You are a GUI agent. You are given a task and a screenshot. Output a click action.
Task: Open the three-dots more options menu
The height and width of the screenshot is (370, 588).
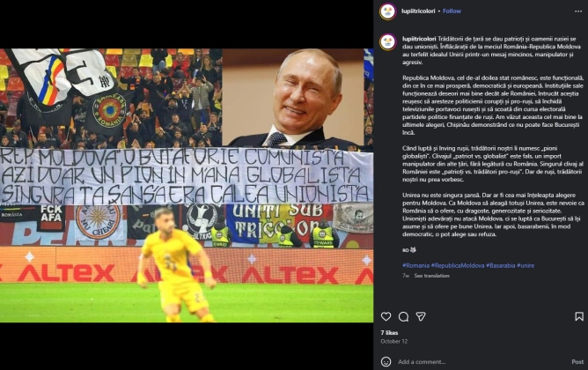[x=578, y=11]
